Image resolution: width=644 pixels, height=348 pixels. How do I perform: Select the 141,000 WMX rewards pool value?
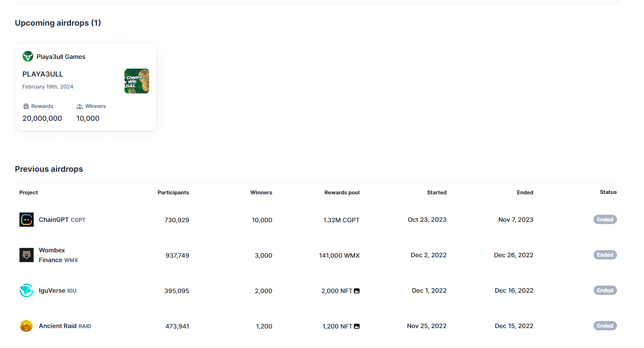pyautogui.click(x=339, y=255)
